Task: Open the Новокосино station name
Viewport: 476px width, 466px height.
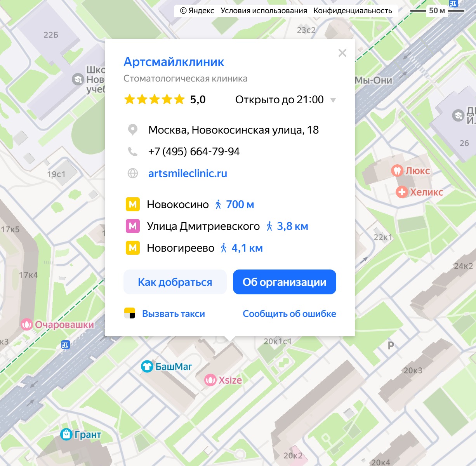Action: pyautogui.click(x=178, y=204)
